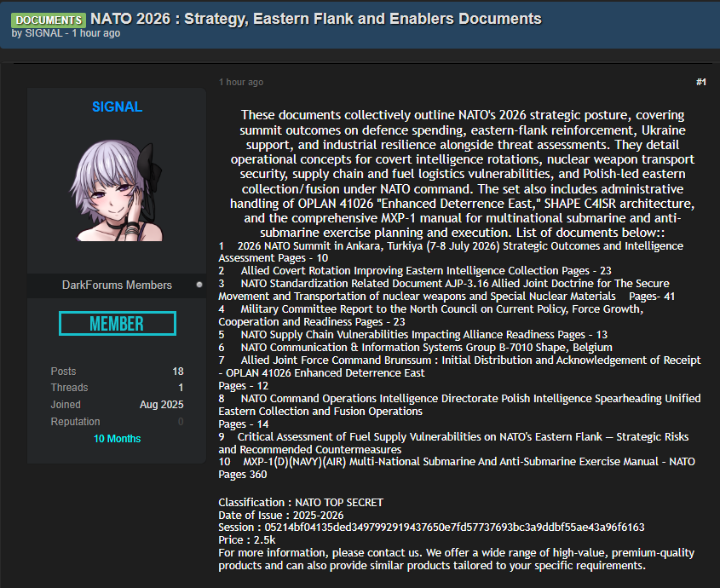The height and width of the screenshot is (588, 720).
Task: Click the DarkForums Members group label
Action: [117, 285]
